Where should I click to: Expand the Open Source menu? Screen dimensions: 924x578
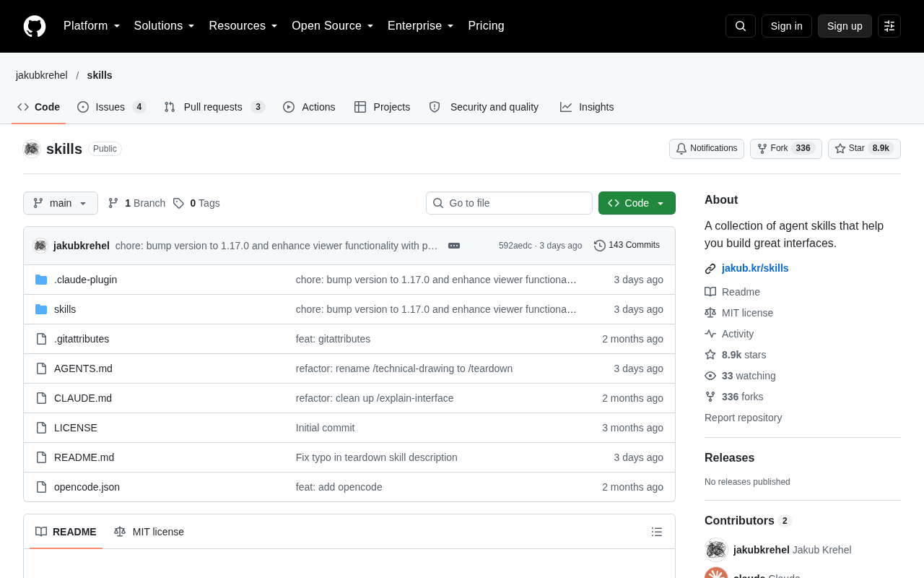pyautogui.click(x=333, y=26)
